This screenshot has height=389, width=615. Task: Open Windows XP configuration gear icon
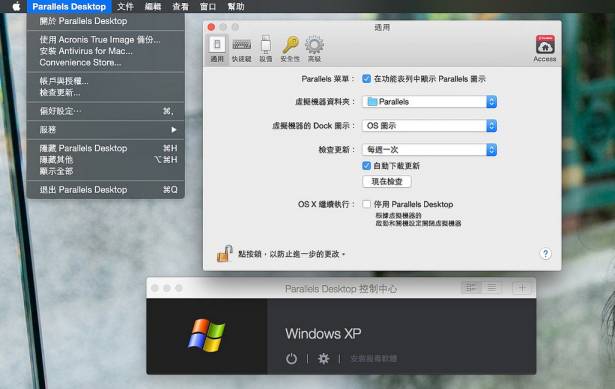click(323, 358)
